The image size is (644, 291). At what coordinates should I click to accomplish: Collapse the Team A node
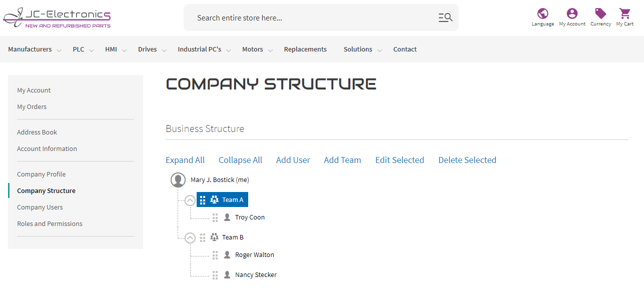pyautogui.click(x=190, y=200)
